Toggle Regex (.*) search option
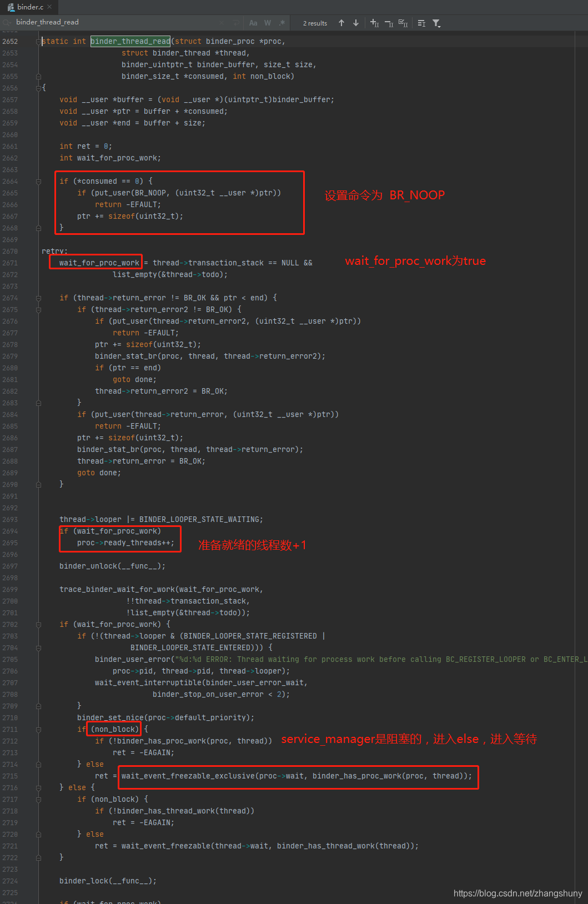This screenshot has width=588, height=904. 282,23
